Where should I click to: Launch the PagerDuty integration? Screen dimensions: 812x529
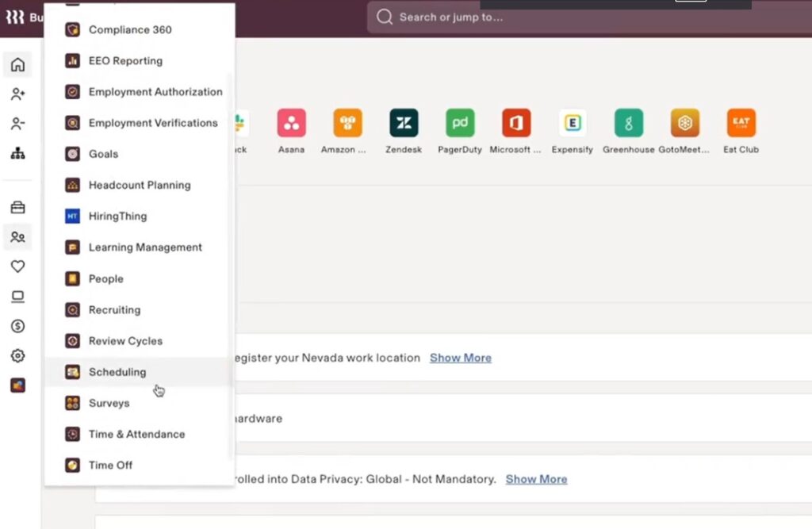point(459,124)
